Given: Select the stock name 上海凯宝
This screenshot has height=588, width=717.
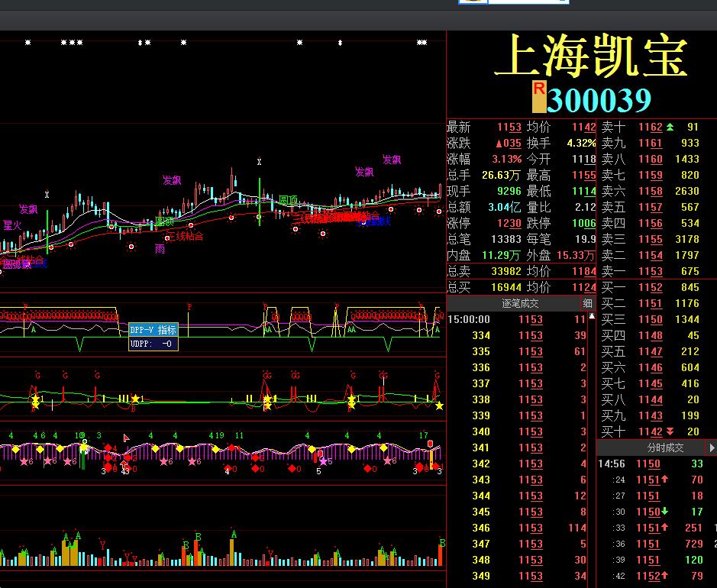Looking at the screenshot, I should (592, 56).
